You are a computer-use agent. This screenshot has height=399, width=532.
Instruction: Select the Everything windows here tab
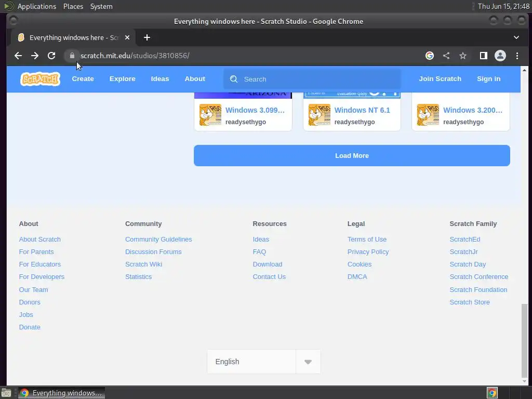[73, 37]
